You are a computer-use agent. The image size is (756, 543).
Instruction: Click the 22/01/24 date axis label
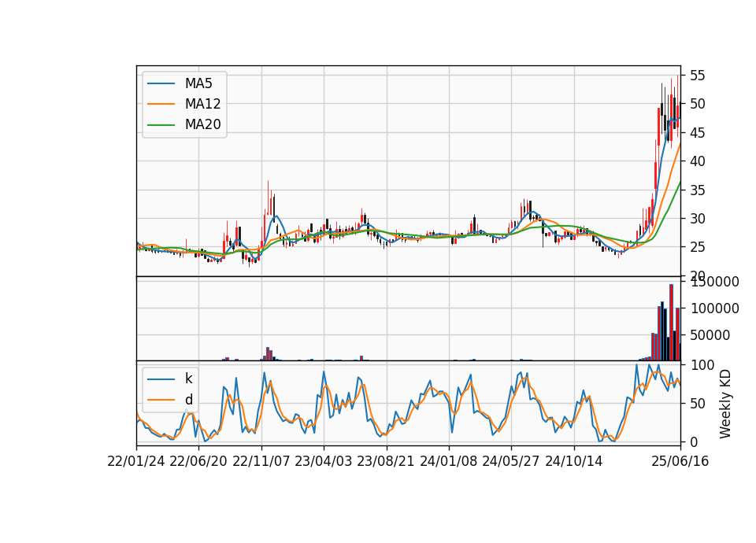pyautogui.click(x=136, y=461)
